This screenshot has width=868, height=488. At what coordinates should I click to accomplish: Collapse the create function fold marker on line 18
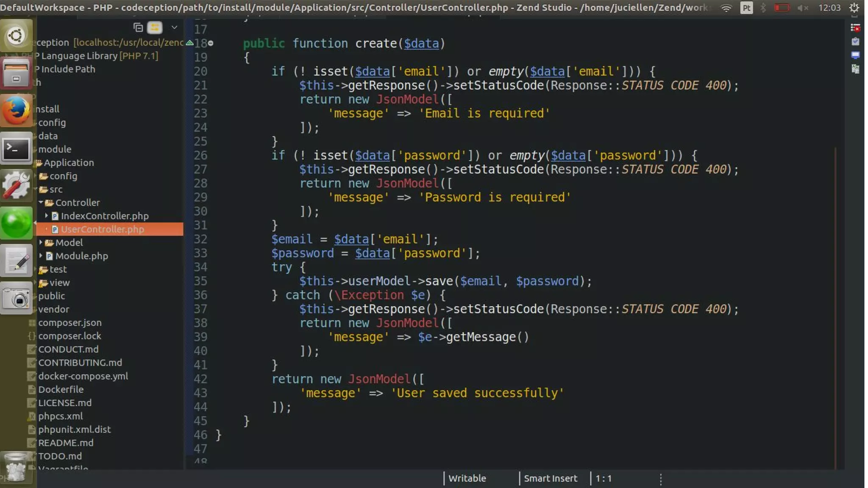point(211,43)
